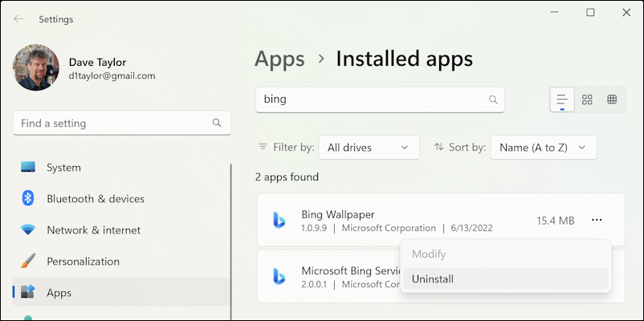This screenshot has width=644, height=321.
Task: Click the greyed-out Modify menu entry
Action: 506,254
